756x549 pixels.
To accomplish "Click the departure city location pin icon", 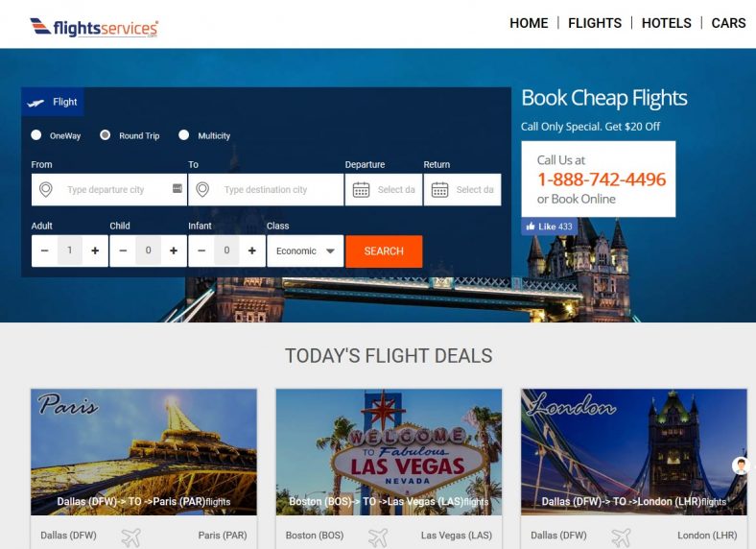I will [46, 190].
